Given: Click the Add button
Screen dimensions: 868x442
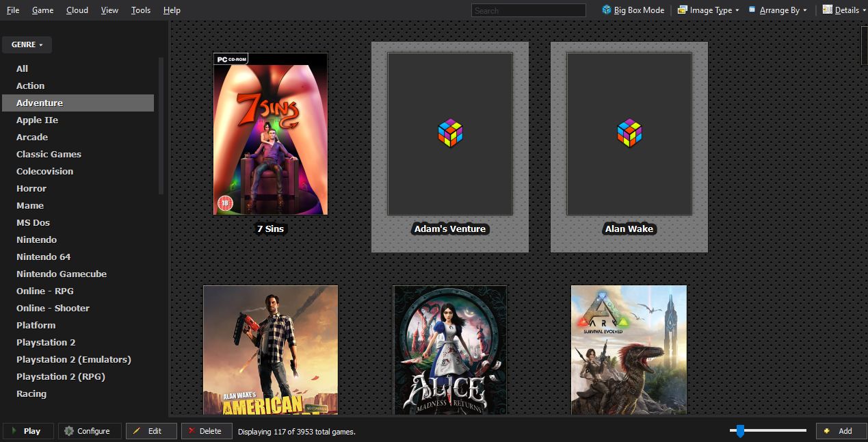Looking at the screenshot, I should point(841,431).
